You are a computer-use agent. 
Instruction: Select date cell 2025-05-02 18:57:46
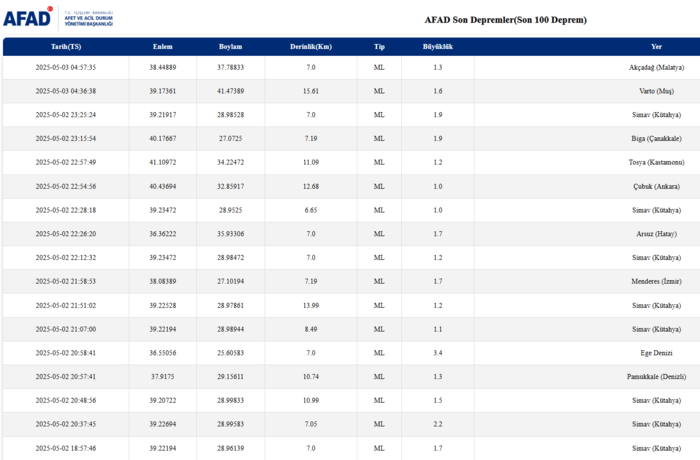[66, 448]
